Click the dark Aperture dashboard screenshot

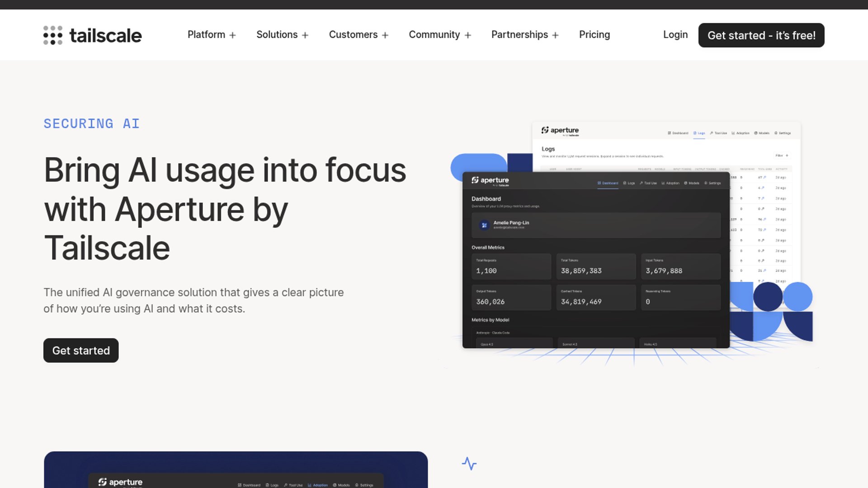(596, 260)
